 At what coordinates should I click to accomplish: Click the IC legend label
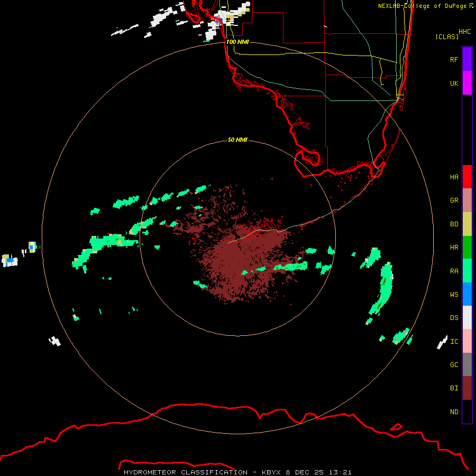pos(454,342)
